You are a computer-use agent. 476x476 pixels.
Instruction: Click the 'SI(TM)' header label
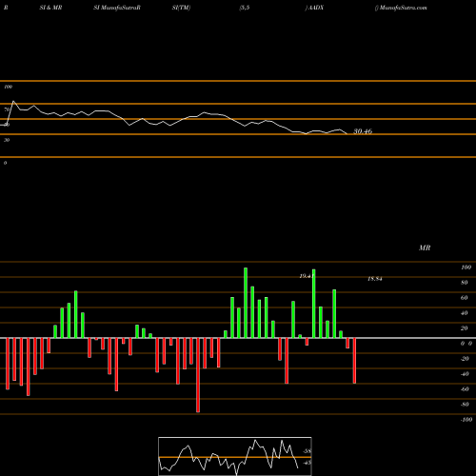click(181, 8)
